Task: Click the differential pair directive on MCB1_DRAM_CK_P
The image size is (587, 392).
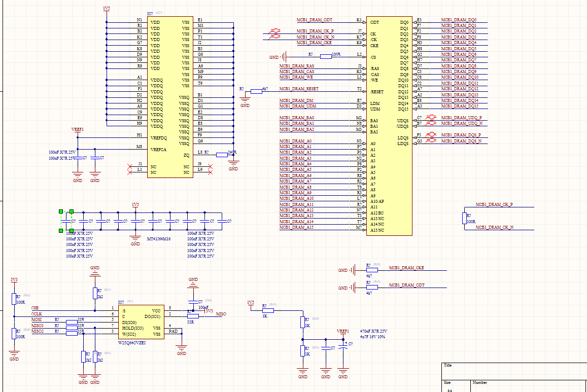Action: pyautogui.click(x=275, y=30)
